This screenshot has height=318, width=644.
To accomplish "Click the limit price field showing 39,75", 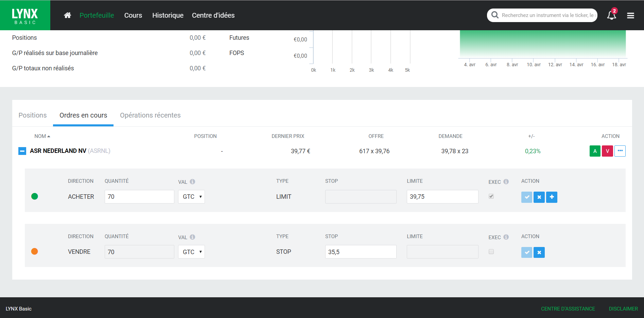I will pyautogui.click(x=442, y=197).
